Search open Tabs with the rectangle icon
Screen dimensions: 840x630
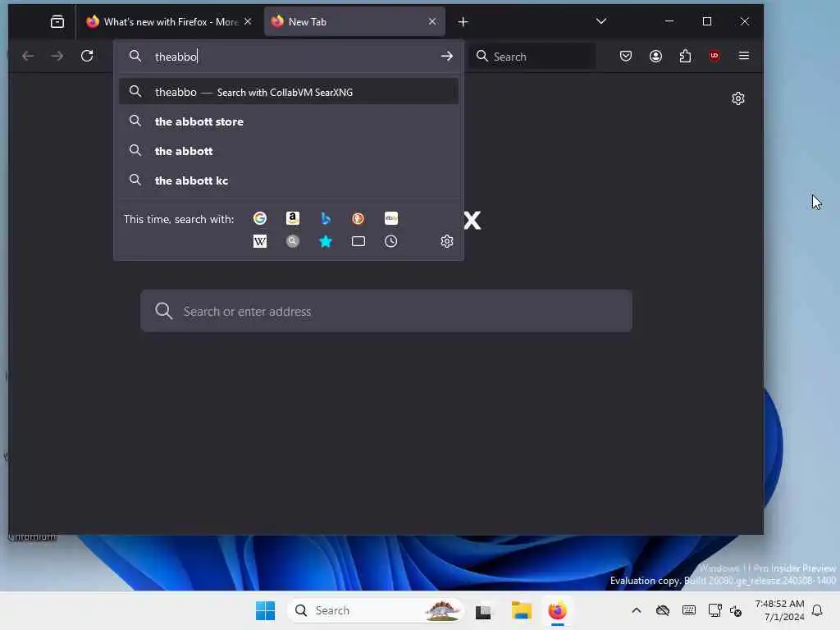[358, 241]
